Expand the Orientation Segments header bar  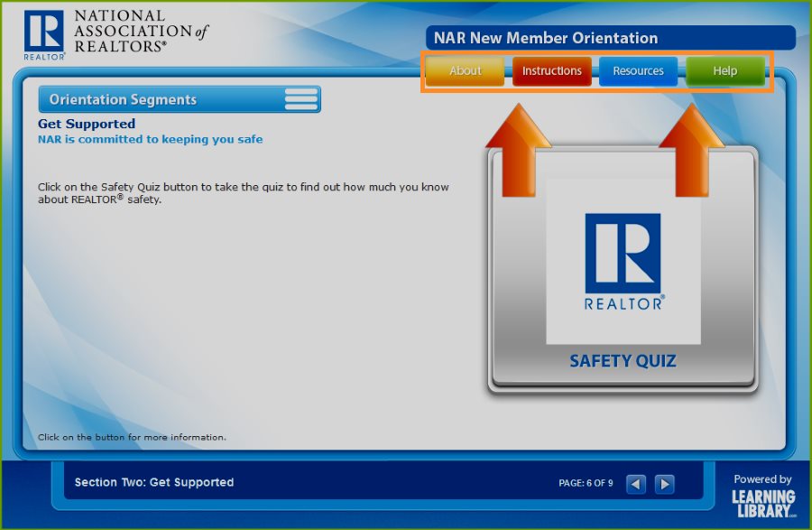[162, 99]
